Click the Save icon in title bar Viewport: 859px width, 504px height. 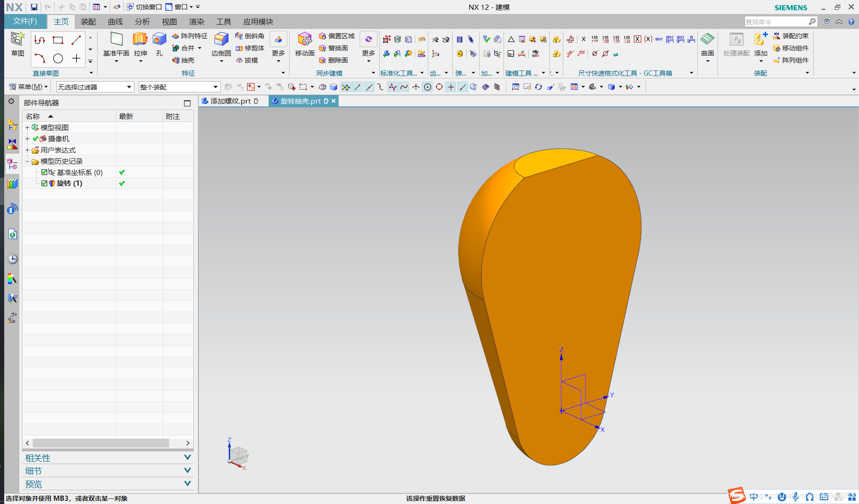click(34, 7)
